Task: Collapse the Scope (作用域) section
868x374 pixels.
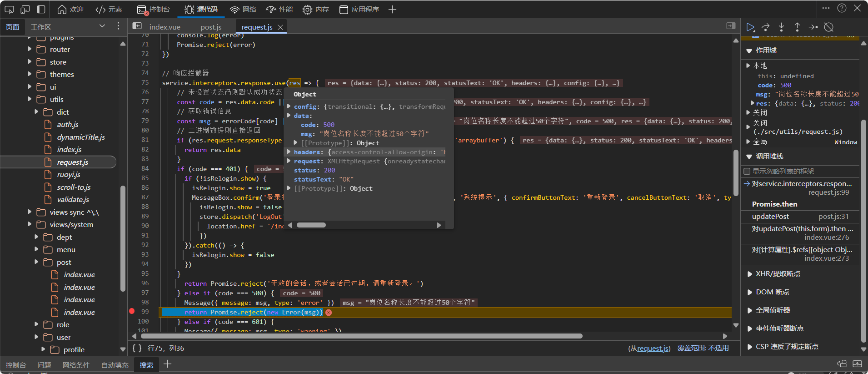Action: click(749, 51)
